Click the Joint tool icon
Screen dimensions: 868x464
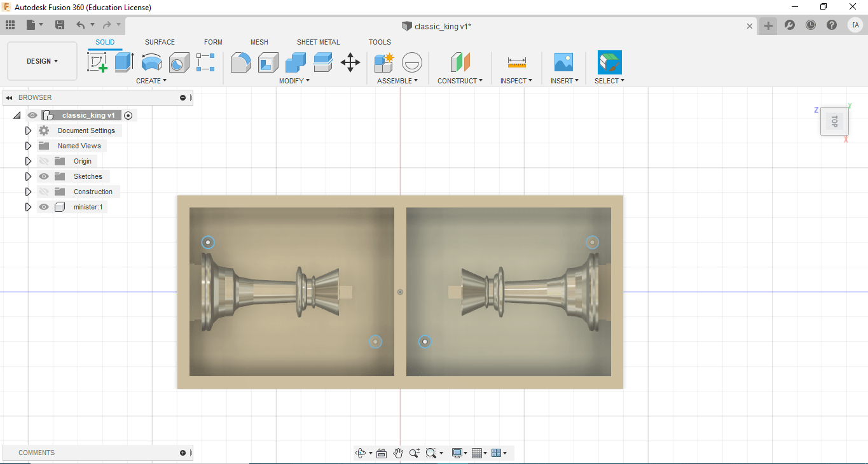(412, 62)
